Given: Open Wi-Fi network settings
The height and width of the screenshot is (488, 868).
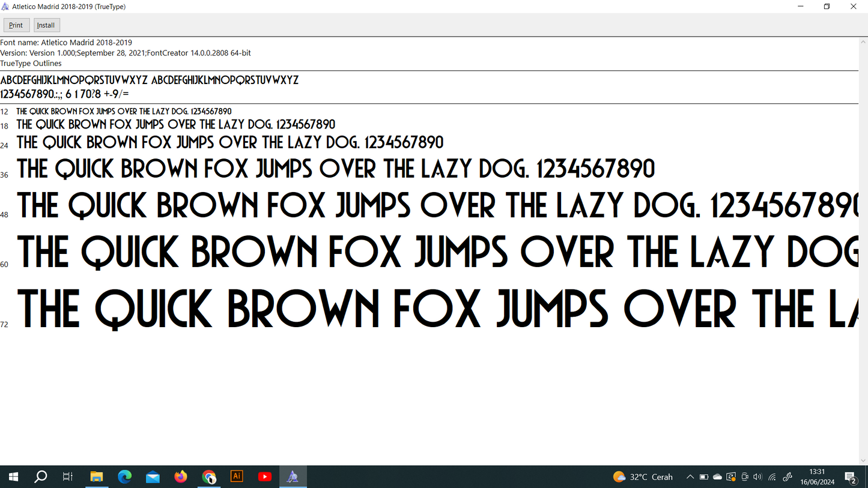Looking at the screenshot, I should coord(772,477).
